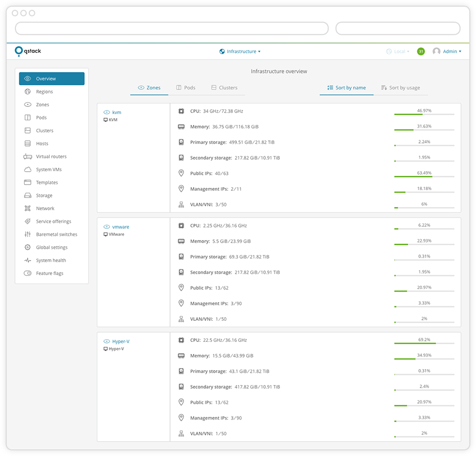The image size is (476, 456).
Task: Click the Admin user avatar icon
Action: (x=436, y=51)
